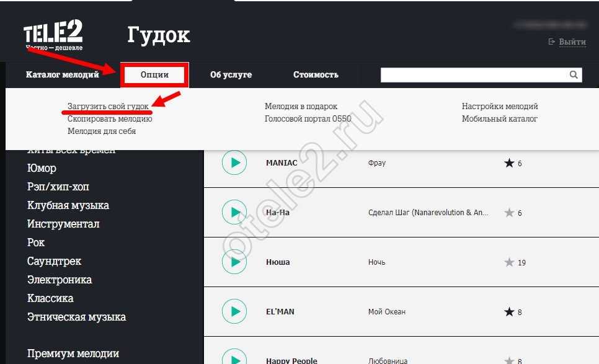This screenshot has height=364, width=599.
Task: Toggle star rating for Нюша
Action: click(509, 262)
